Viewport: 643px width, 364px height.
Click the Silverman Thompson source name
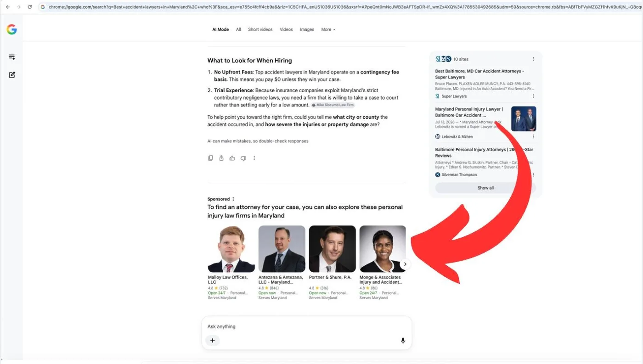point(459,175)
